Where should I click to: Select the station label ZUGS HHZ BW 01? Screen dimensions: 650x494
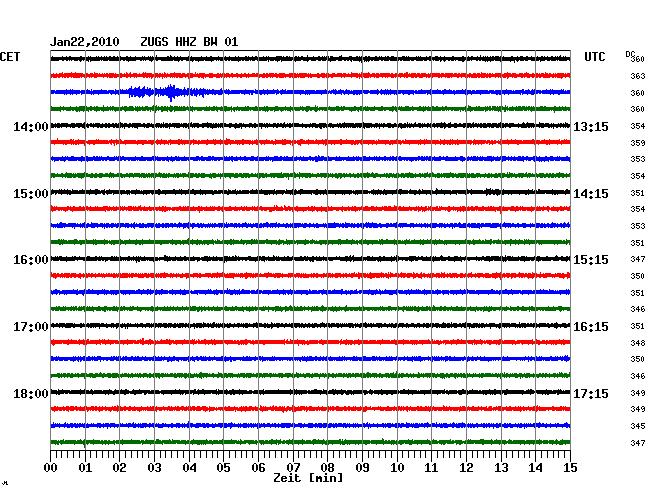189,42
